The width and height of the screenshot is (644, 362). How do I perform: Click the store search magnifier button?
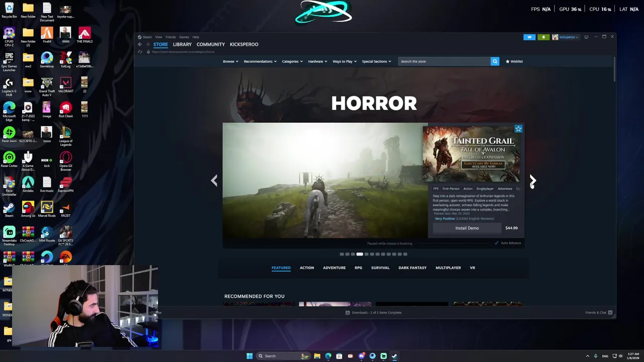[495, 61]
